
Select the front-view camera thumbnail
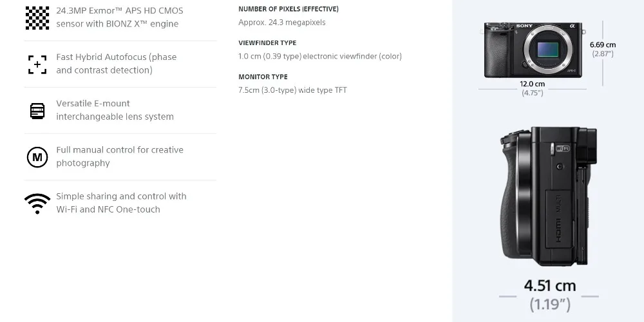(533, 50)
